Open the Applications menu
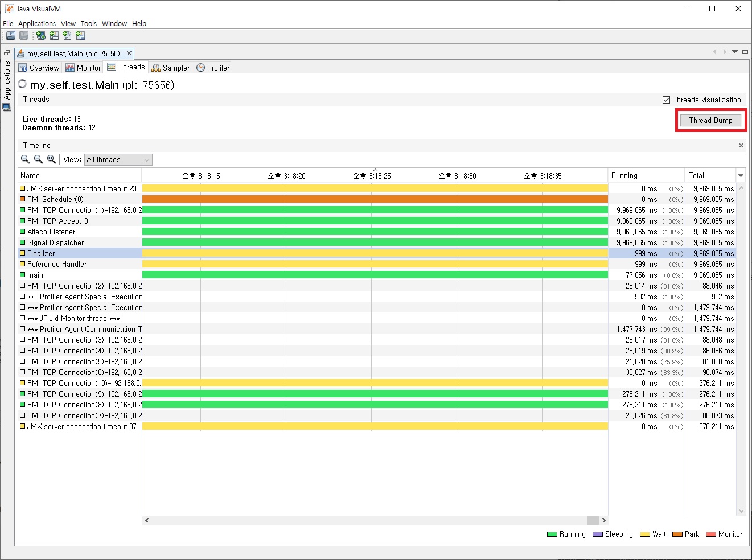 [x=37, y=24]
